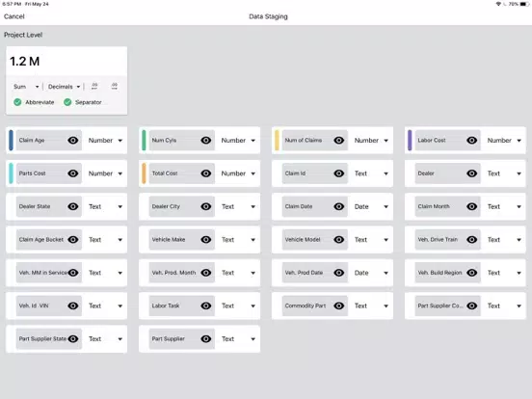This screenshot has width=532, height=399.
Task: Open the Sum aggregation dropdown
Action: (x=26, y=87)
